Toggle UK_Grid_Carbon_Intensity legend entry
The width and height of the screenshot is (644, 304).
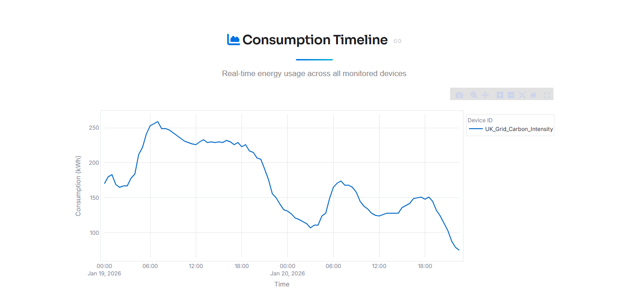pos(511,129)
